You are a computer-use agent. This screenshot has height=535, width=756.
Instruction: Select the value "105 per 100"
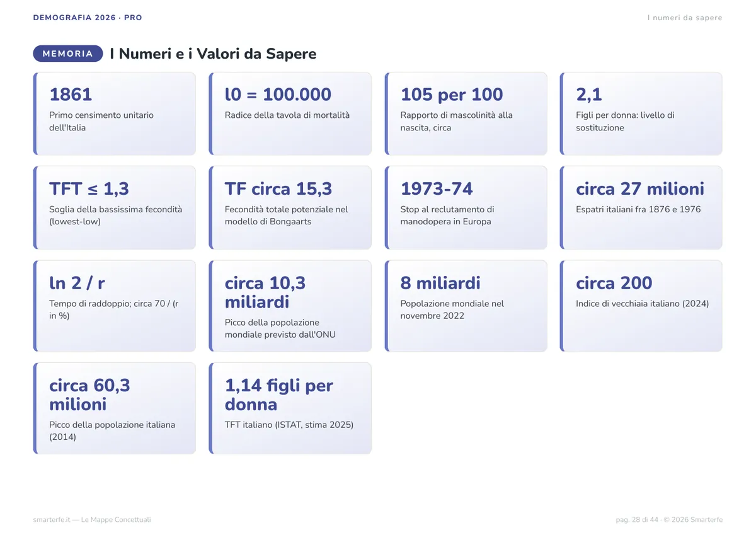click(452, 95)
